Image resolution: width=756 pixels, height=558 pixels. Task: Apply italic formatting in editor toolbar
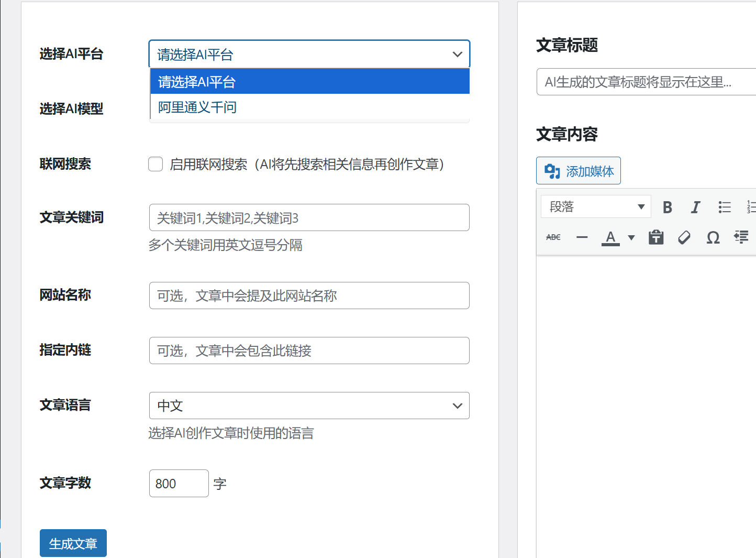[x=695, y=207]
